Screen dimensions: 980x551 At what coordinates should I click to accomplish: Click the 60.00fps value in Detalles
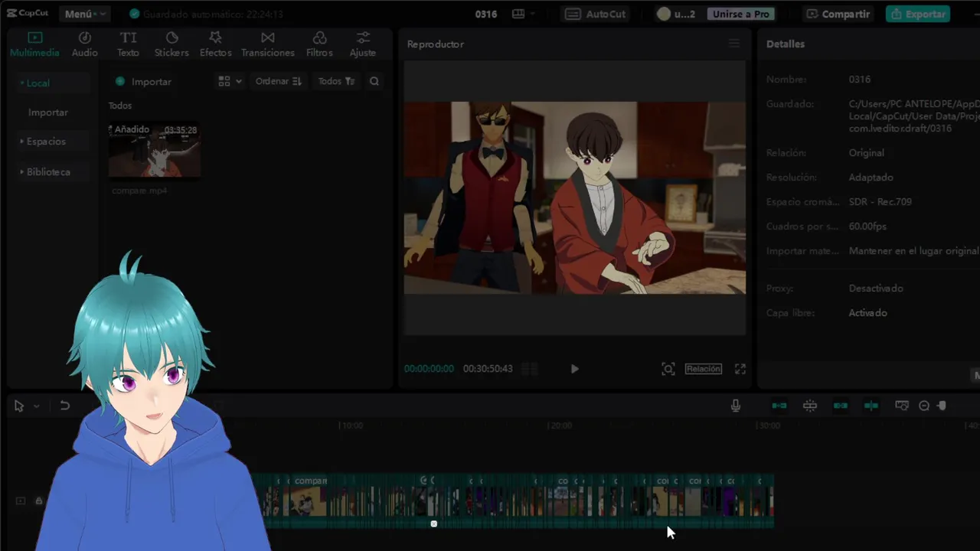tap(867, 227)
